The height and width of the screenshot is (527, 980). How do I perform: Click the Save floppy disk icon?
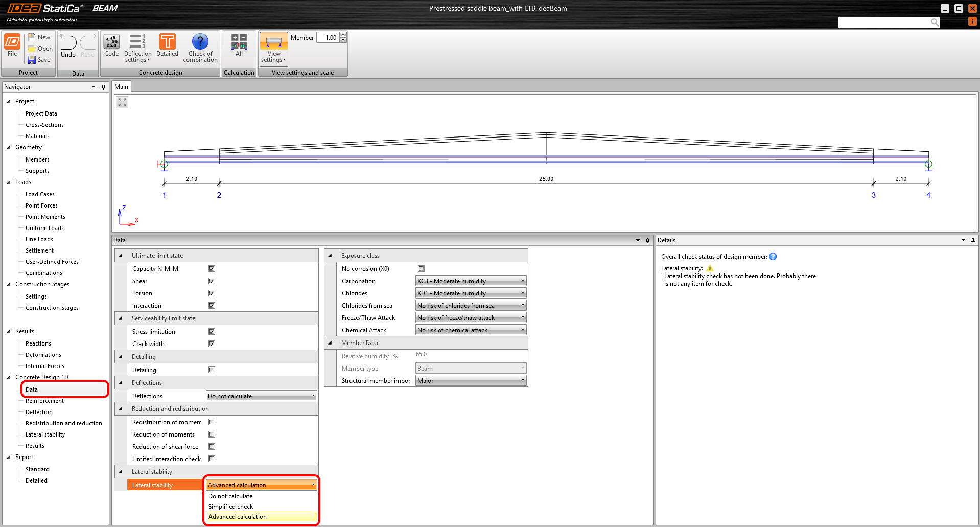tap(32, 60)
